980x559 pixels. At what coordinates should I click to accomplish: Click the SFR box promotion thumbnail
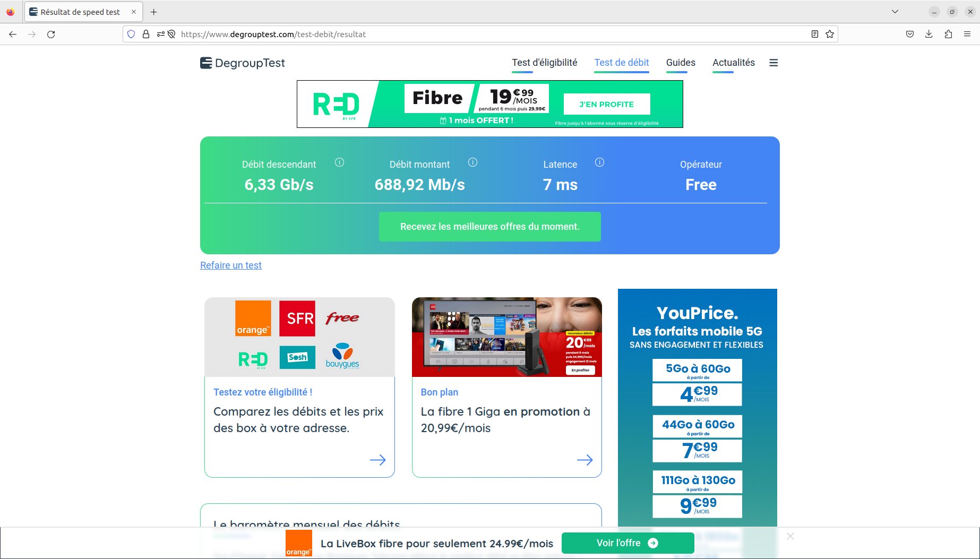(x=507, y=337)
